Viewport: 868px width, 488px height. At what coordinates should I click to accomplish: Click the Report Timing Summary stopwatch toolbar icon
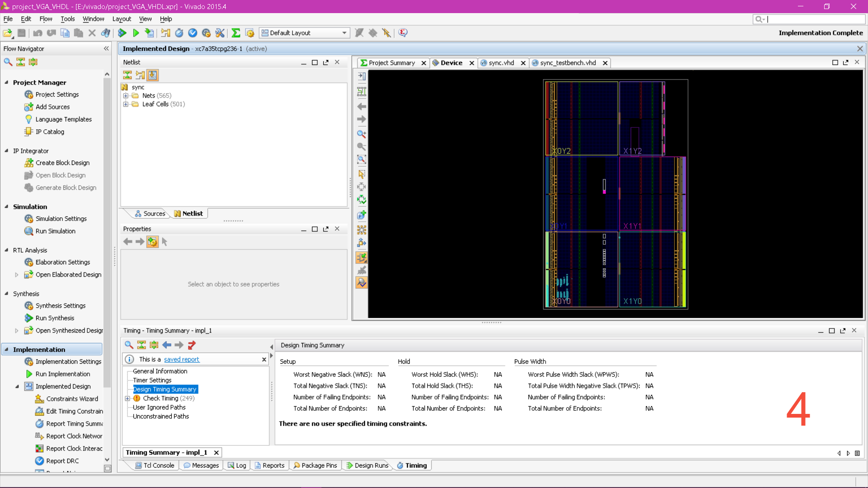tap(179, 33)
